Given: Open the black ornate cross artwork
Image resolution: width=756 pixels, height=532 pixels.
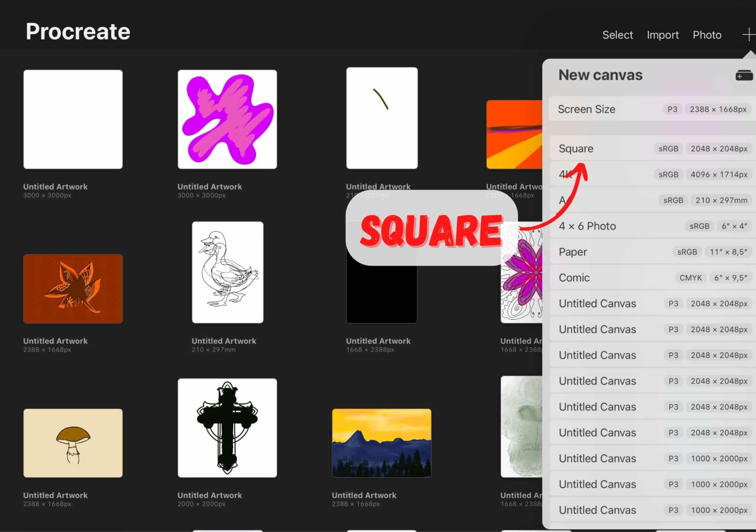Looking at the screenshot, I should pos(227,428).
